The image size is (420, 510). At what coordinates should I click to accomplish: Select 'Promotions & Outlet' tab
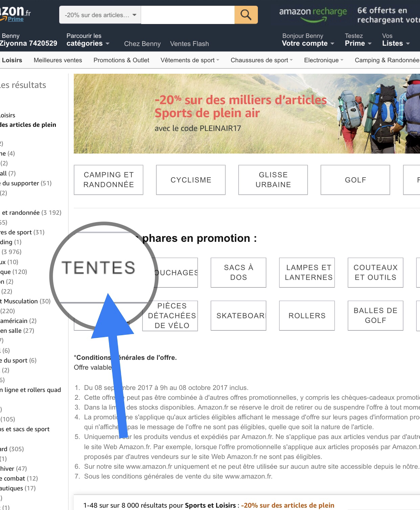[x=121, y=60]
